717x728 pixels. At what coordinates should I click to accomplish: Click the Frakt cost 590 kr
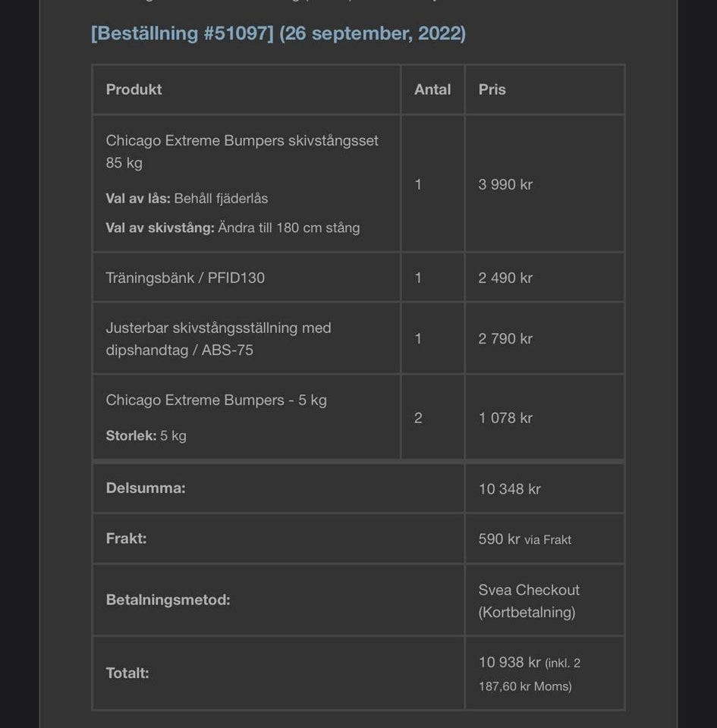pyautogui.click(x=499, y=539)
